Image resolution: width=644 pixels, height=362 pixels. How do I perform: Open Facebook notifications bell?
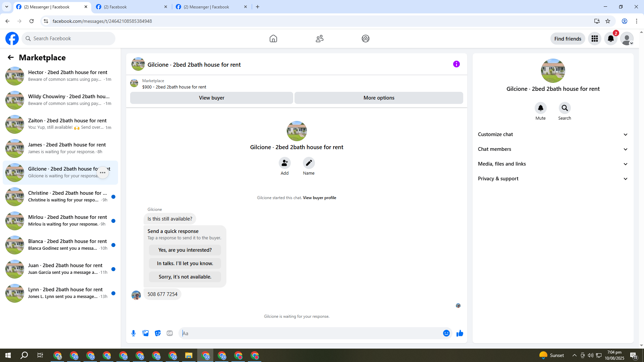pyautogui.click(x=610, y=39)
